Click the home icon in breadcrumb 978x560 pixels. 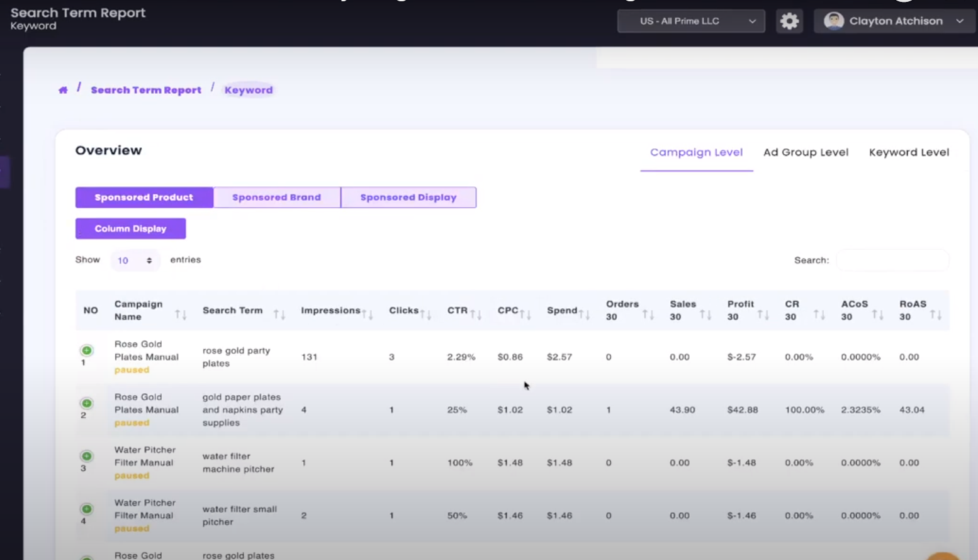[63, 90]
